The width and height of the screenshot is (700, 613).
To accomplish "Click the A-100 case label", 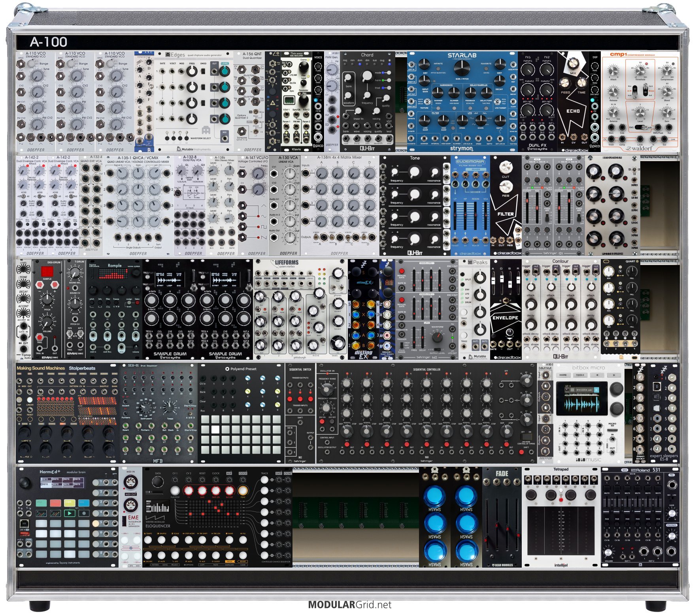I will coord(48,42).
